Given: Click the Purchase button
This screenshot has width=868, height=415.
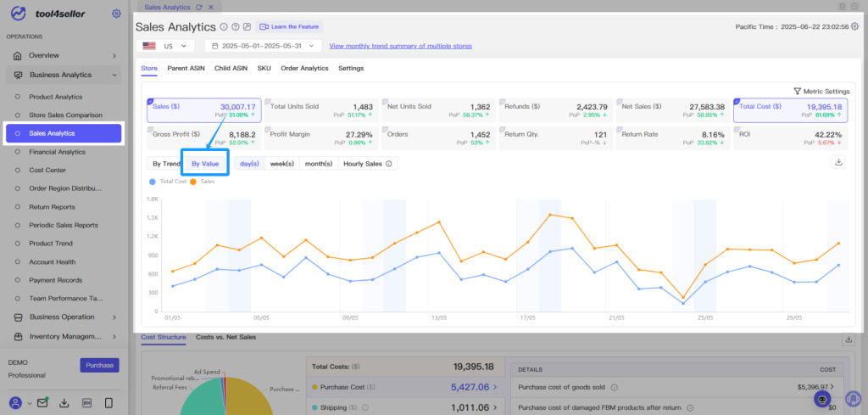Looking at the screenshot, I should 100,365.
